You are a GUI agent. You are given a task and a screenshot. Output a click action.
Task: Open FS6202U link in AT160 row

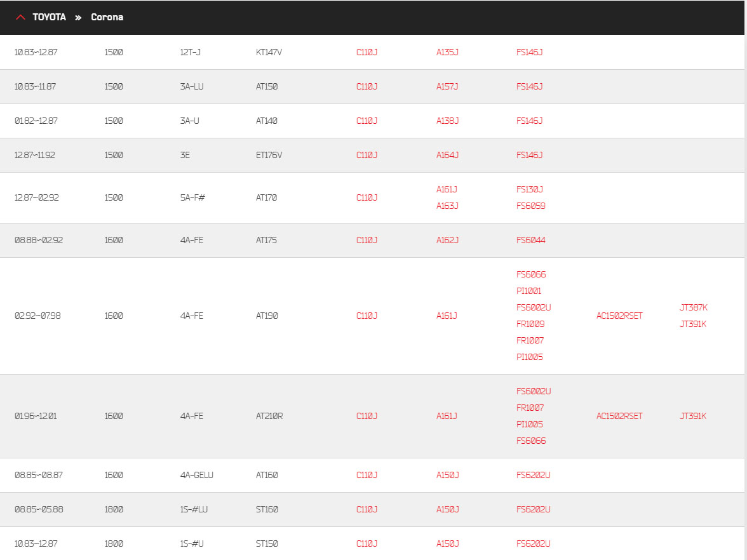point(534,475)
